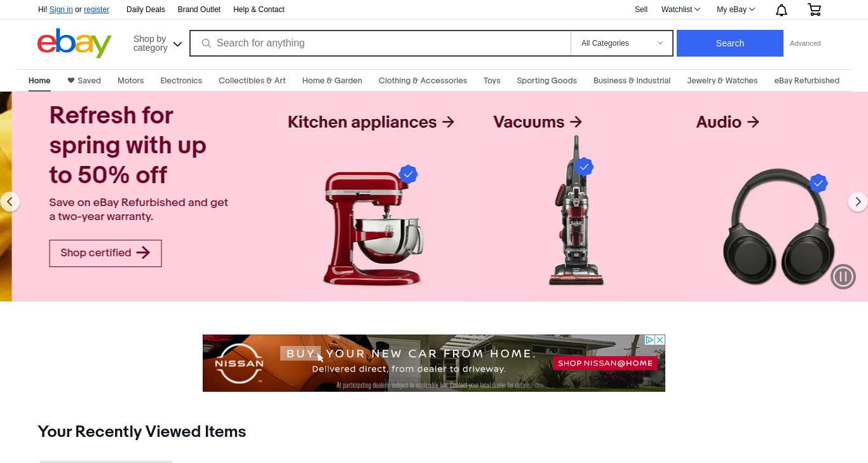Open the shopping cart icon
The image size is (868, 463).
(814, 10)
